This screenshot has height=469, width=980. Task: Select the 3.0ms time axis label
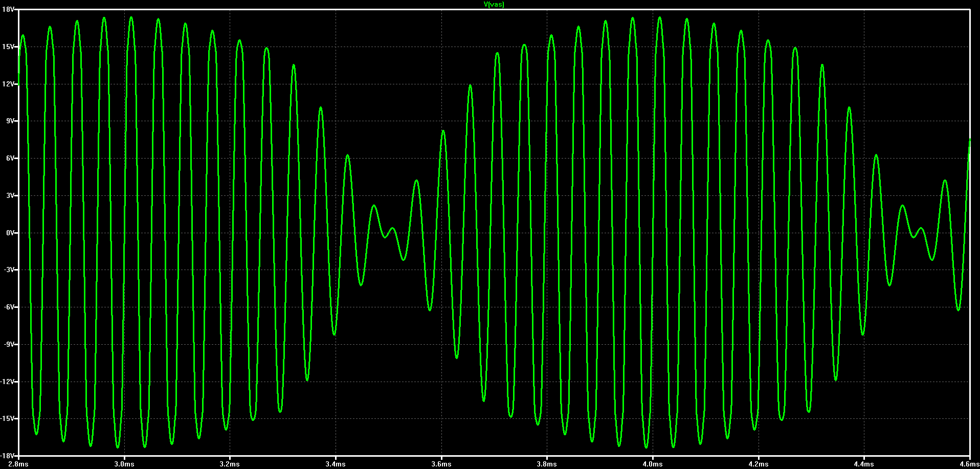point(124,464)
